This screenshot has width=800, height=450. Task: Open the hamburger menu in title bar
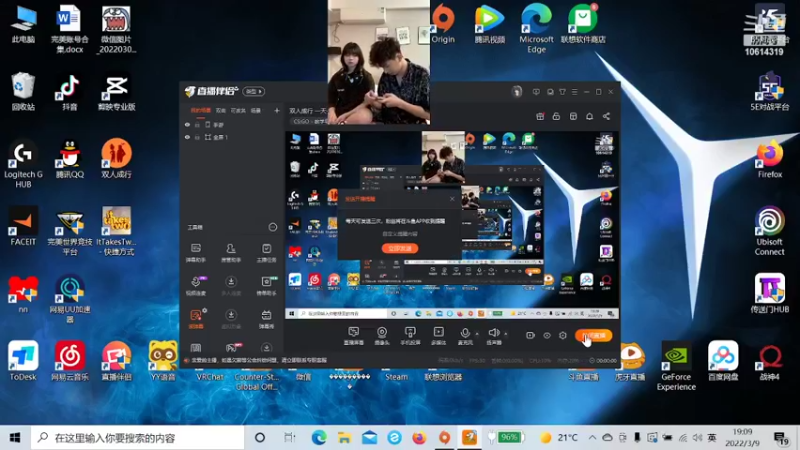click(574, 92)
